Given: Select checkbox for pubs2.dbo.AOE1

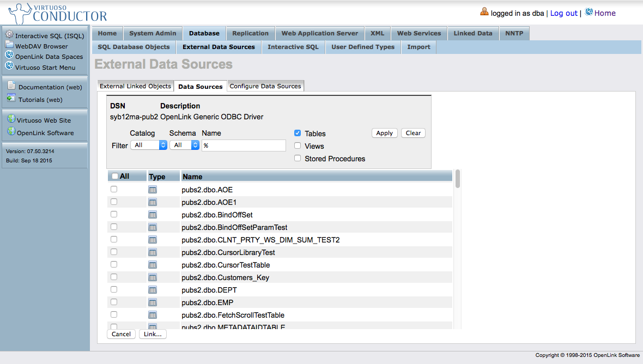Looking at the screenshot, I should 114,202.
